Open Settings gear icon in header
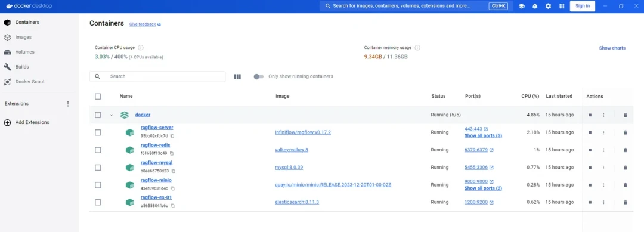 [x=548, y=6]
